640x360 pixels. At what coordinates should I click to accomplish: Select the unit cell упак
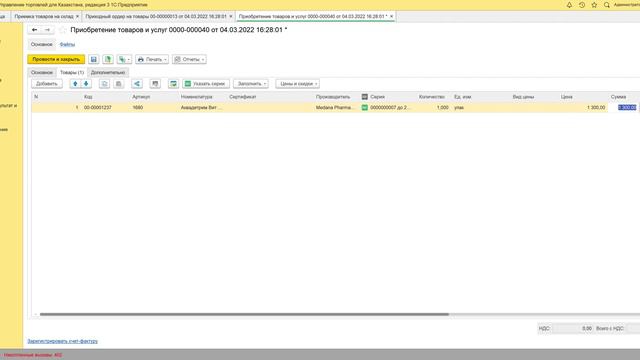click(459, 107)
